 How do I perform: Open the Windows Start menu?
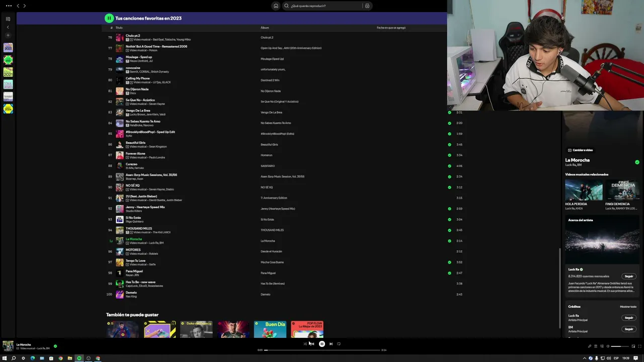pyautogui.click(x=5, y=358)
